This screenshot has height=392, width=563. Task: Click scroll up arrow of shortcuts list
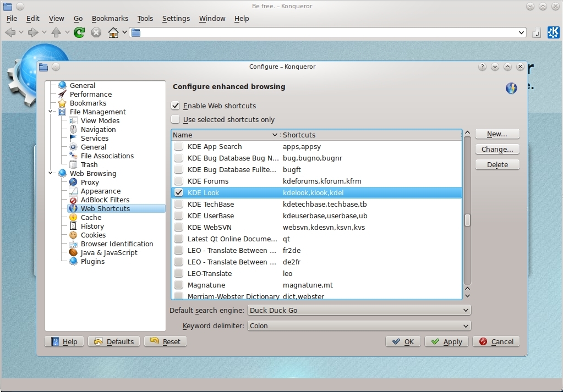coord(467,133)
